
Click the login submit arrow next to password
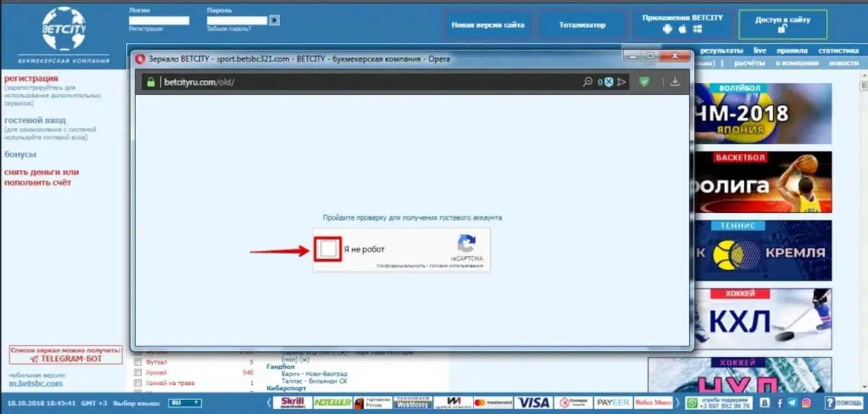point(274,20)
